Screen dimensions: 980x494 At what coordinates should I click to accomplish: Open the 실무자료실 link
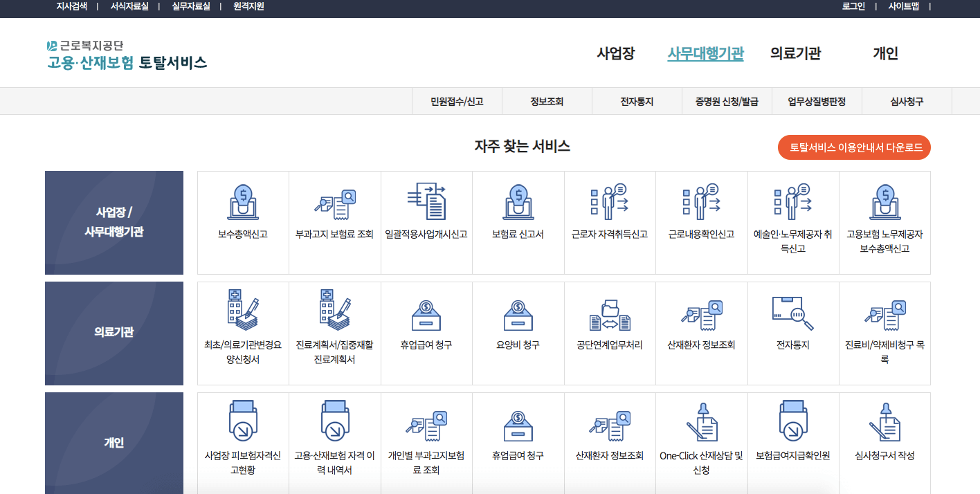tap(190, 6)
